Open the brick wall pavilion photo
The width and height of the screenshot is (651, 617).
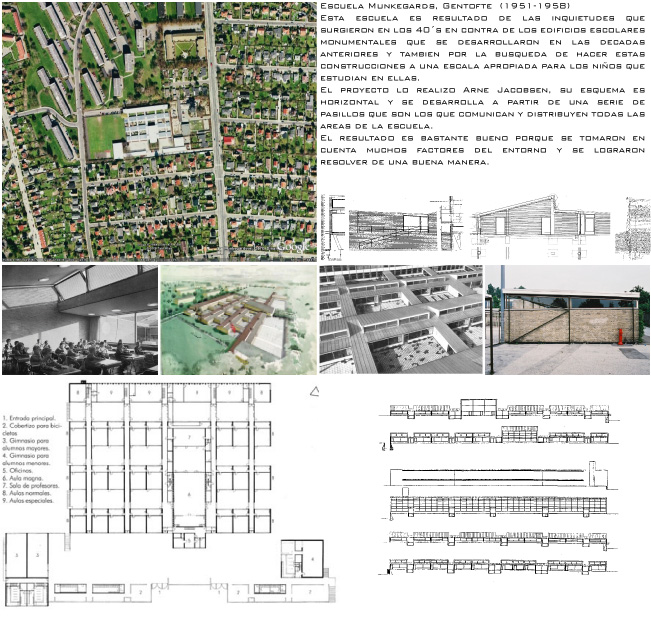click(x=567, y=320)
